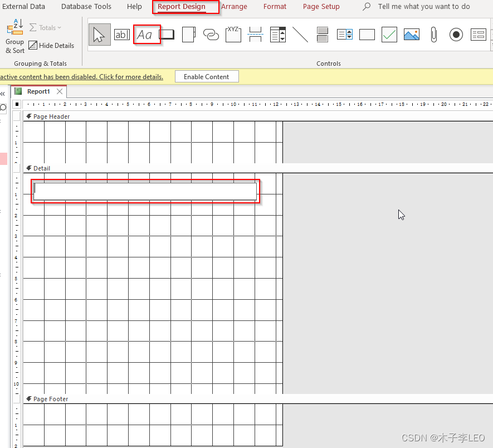493x448 pixels.
Task: Choose the Combo Box control
Action: [x=278, y=35]
